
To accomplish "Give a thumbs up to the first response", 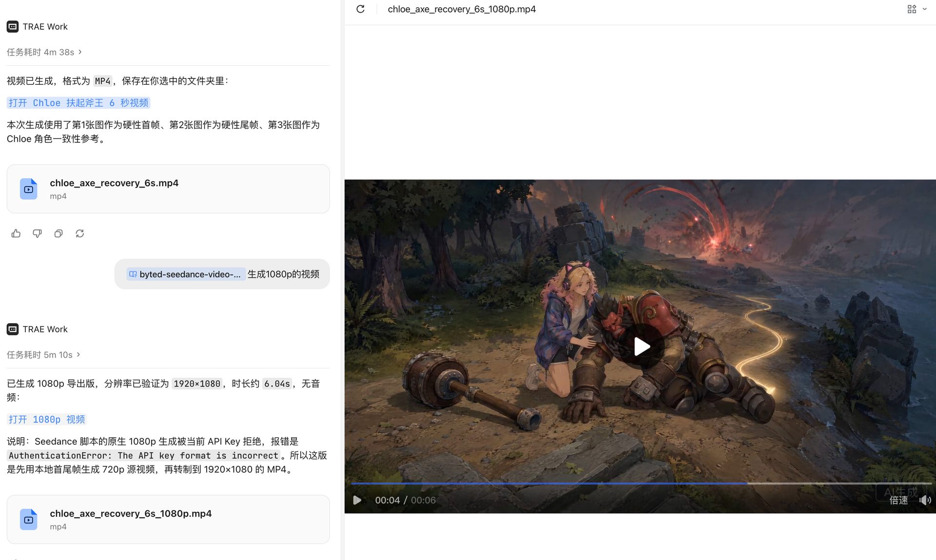I will click(x=16, y=233).
